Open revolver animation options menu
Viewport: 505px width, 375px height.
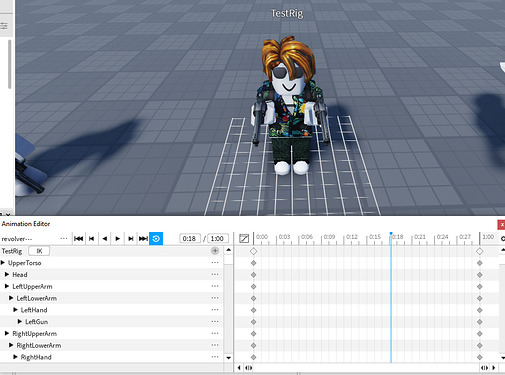pyautogui.click(x=64, y=239)
